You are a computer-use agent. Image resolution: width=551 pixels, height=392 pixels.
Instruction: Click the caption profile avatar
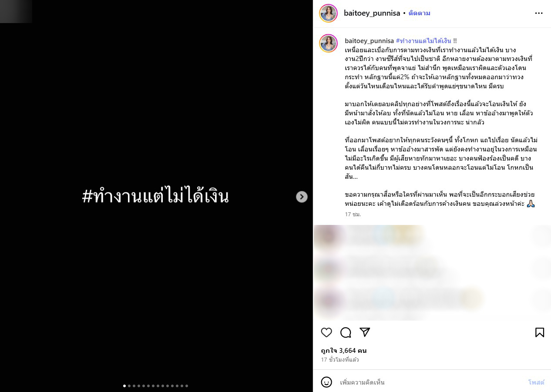(x=329, y=43)
